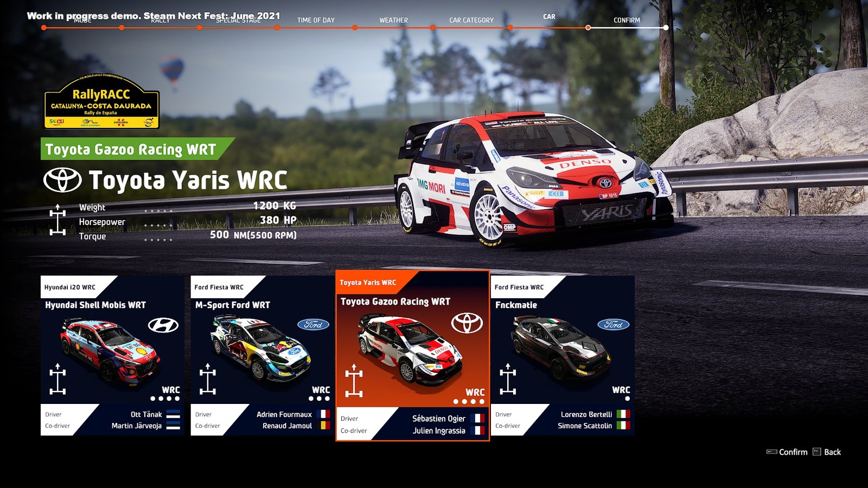
Task: Click the Ford logo on Fnckmatie card
Action: point(613,325)
